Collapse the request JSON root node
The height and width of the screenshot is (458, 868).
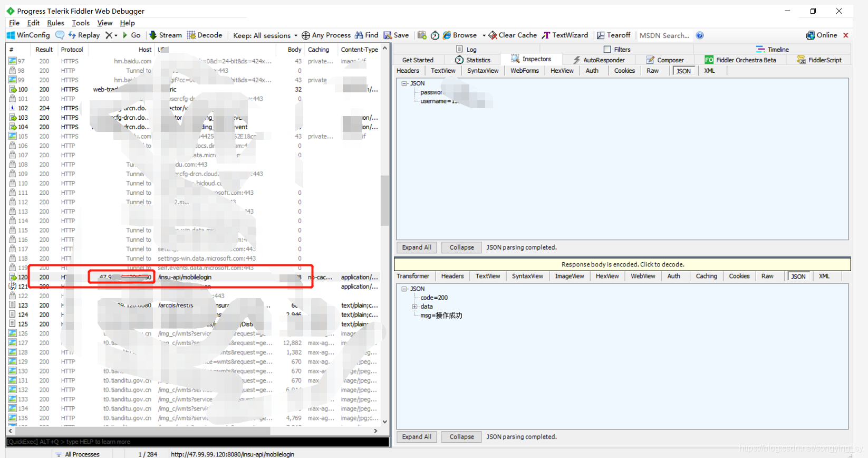tap(404, 83)
